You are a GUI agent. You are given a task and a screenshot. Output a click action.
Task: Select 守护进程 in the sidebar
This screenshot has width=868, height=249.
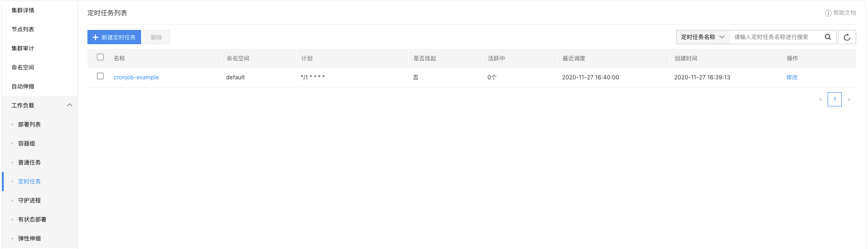29,201
